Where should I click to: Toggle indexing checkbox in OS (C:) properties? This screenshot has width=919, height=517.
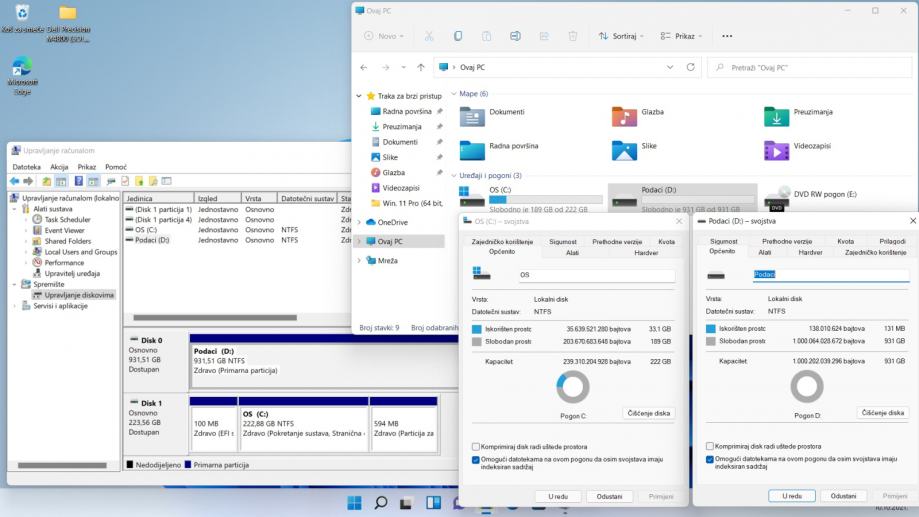pyautogui.click(x=476, y=459)
